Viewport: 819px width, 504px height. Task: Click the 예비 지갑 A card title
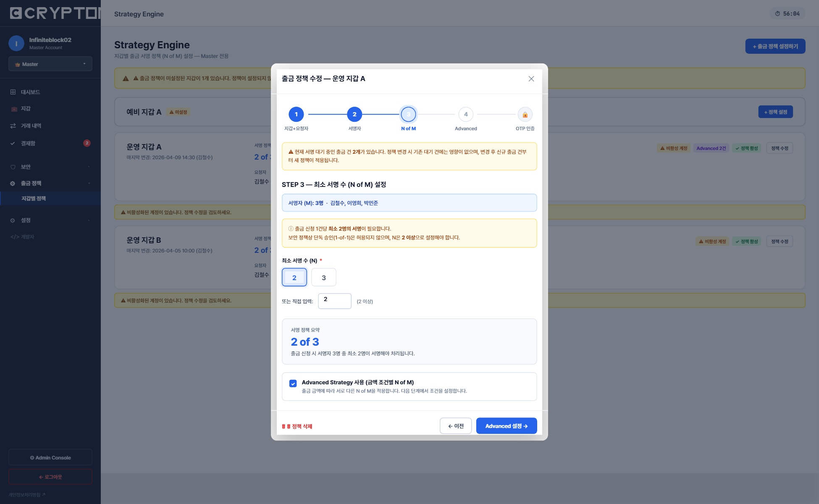144,112
